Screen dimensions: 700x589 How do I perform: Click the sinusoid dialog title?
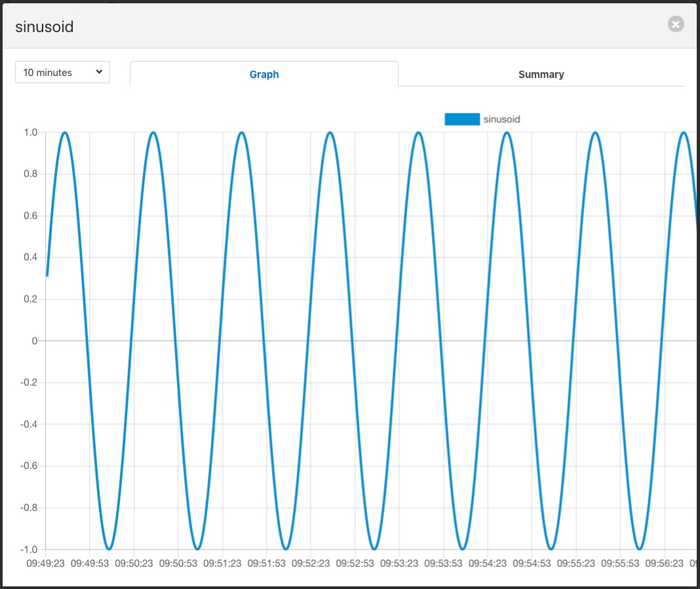(x=45, y=27)
